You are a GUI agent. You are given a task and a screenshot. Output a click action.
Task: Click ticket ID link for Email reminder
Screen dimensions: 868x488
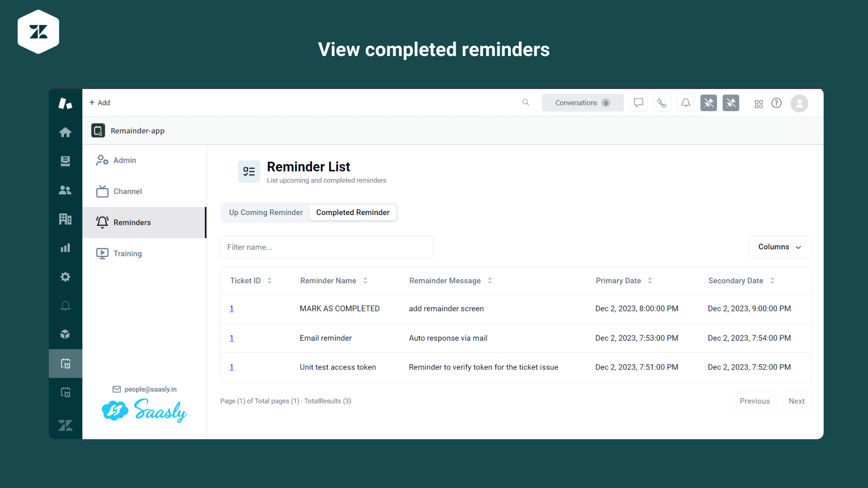[231, 338]
